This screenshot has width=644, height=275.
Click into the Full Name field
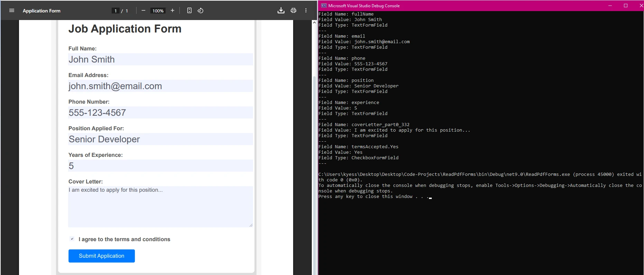(x=160, y=59)
